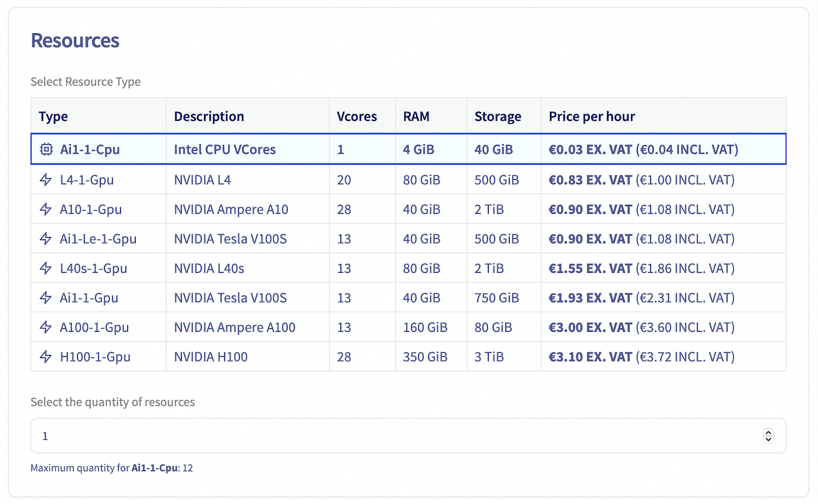Image resolution: width=818 pixels, height=504 pixels.
Task: Click the lightning icon next to A100-1-Gpu
Action: click(x=46, y=327)
